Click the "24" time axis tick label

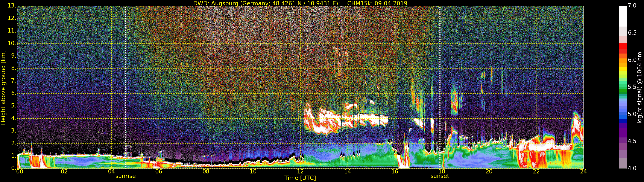(x=583, y=171)
